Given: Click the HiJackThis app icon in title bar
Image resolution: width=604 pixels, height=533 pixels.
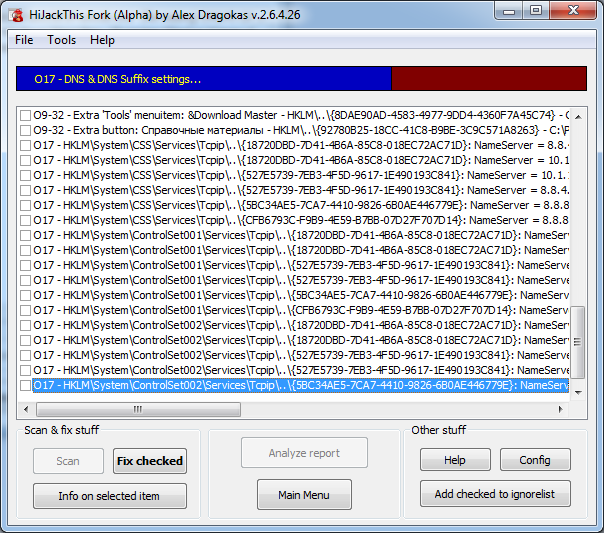Looking at the screenshot, I should [x=16, y=12].
